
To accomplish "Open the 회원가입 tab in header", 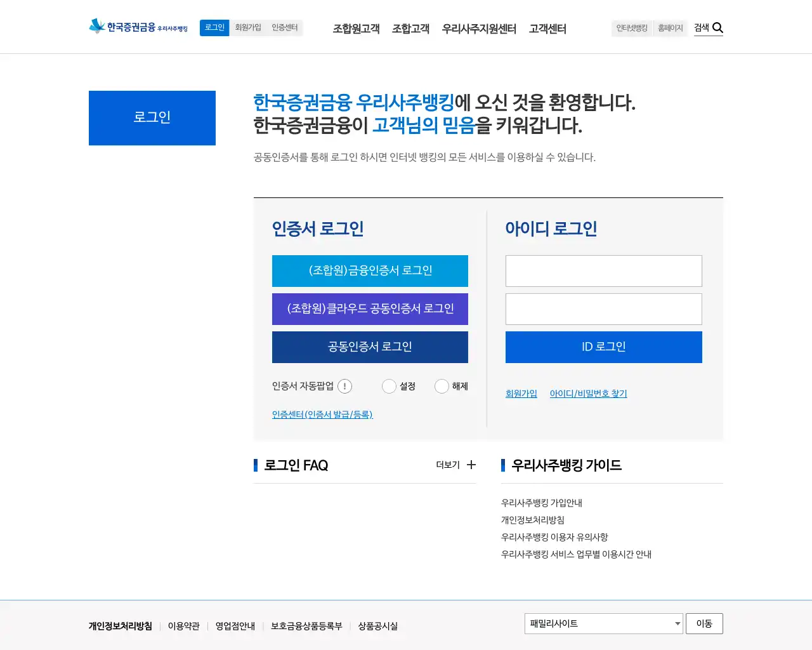I will tap(248, 28).
